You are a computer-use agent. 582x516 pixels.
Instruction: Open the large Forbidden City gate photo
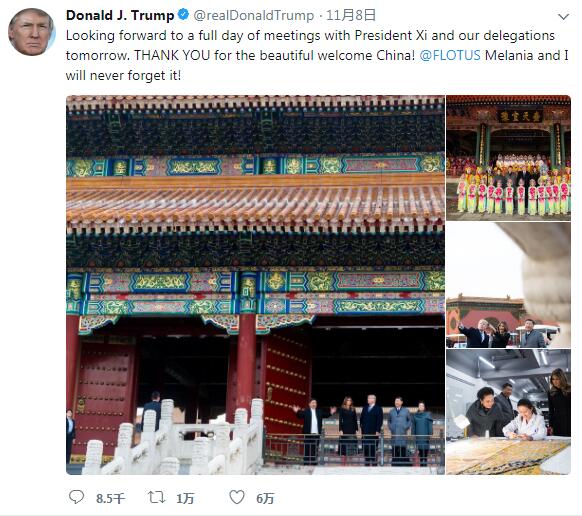(x=255, y=285)
